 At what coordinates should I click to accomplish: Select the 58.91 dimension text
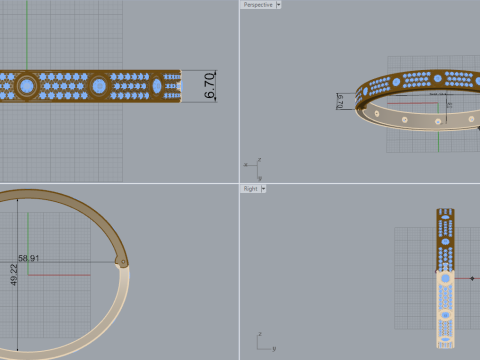(x=28, y=258)
